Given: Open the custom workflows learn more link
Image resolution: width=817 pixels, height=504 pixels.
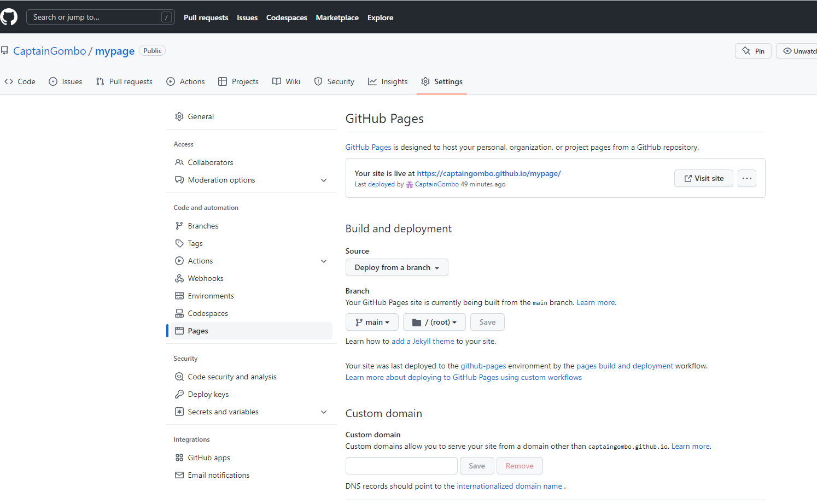Looking at the screenshot, I should (464, 377).
